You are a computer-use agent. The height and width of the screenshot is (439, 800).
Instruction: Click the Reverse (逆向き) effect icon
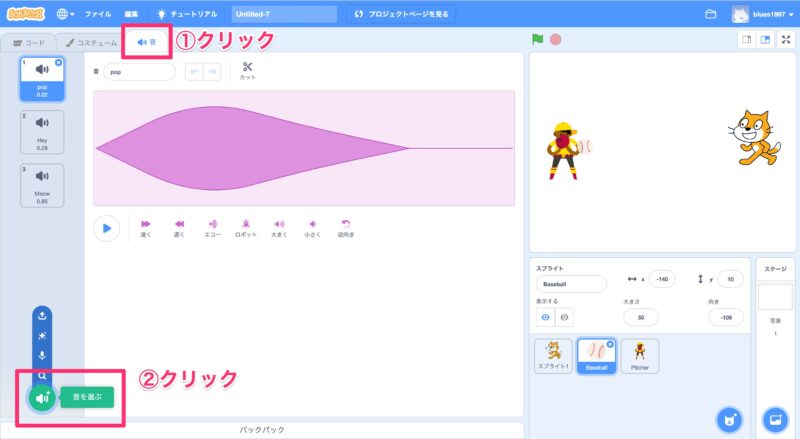346,227
